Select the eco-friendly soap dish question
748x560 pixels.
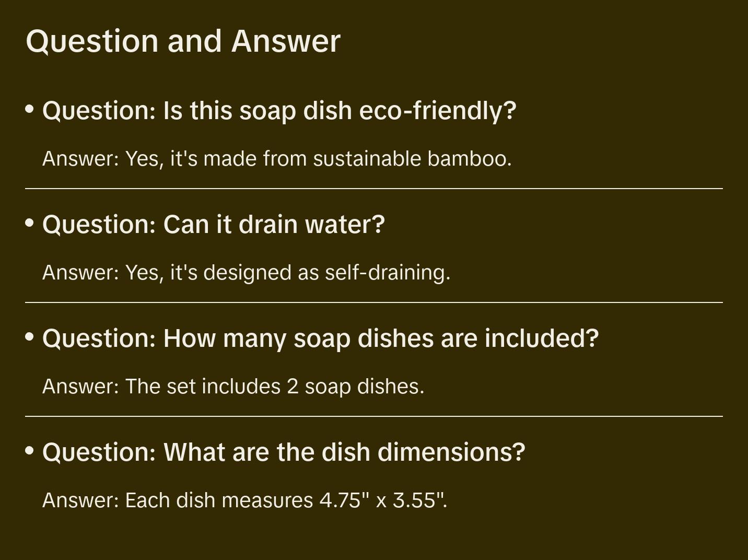[279, 110]
